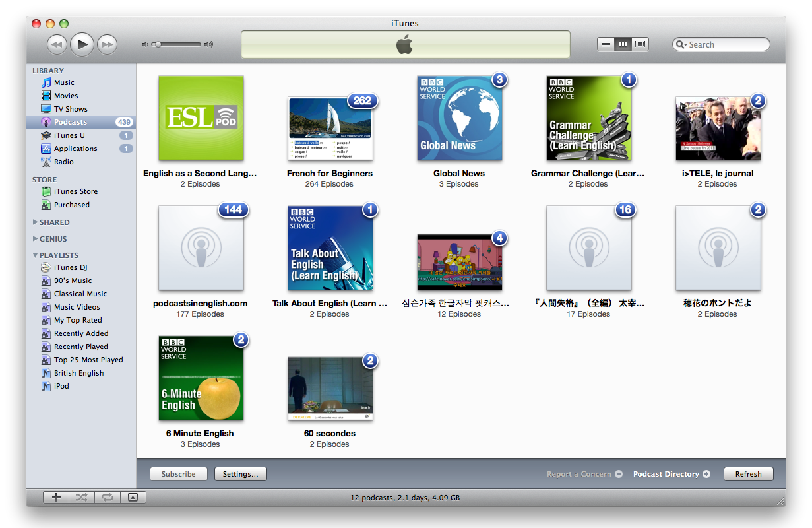
Task: Open the My Top Rated playlist icon
Action: click(x=46, y=320)
